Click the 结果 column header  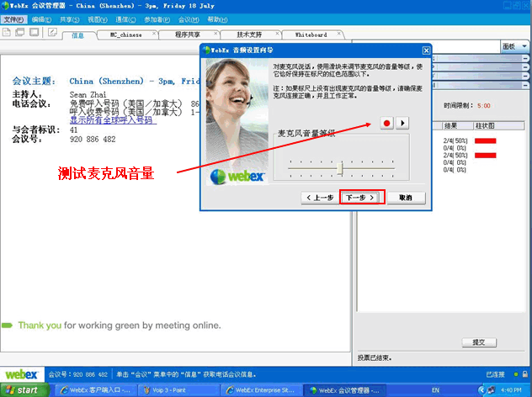[x=458, y=126]
